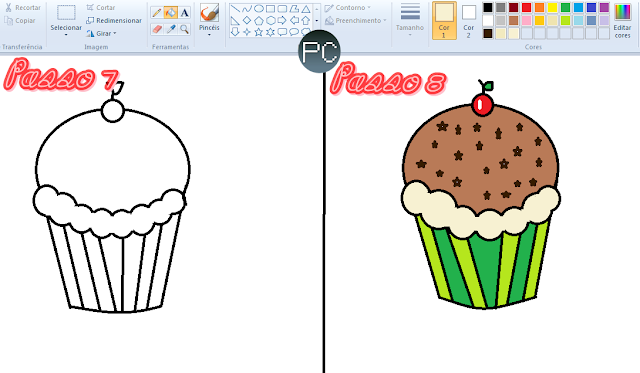This screenshot has width=640, height=373.
Task: Click the rectangular selection icon above Selecionar
Action: [66, 13]
